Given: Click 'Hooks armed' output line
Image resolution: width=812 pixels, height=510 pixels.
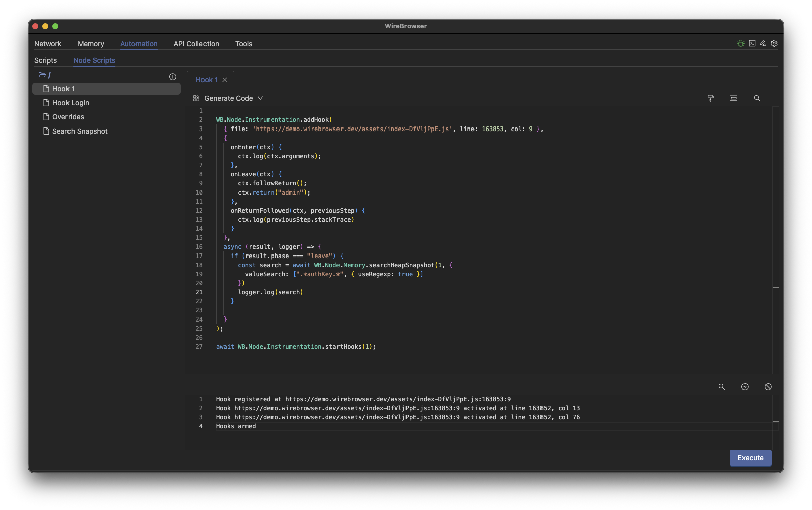Looking at the screenshot, I should (236, 426).
